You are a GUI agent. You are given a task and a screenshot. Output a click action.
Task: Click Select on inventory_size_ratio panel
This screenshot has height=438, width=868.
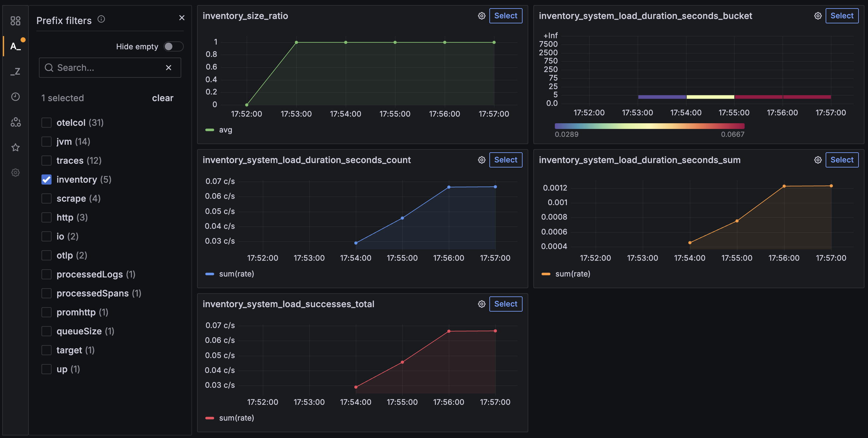505,15
